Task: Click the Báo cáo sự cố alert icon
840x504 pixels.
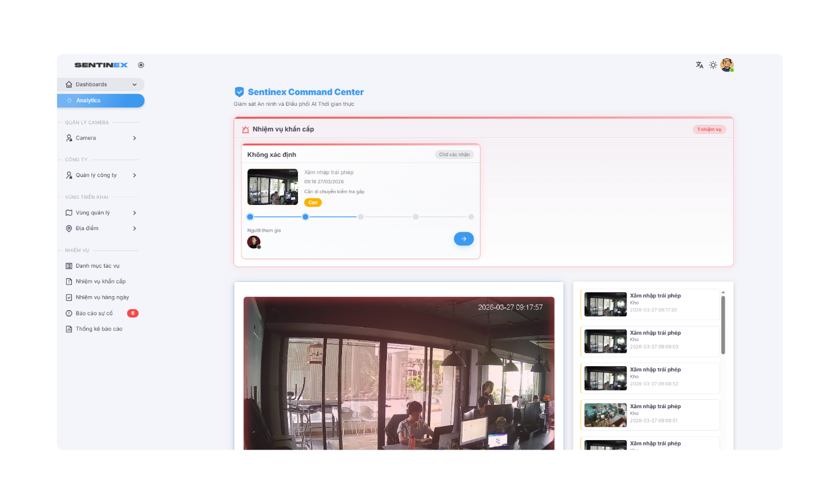Action: (69, 314)
